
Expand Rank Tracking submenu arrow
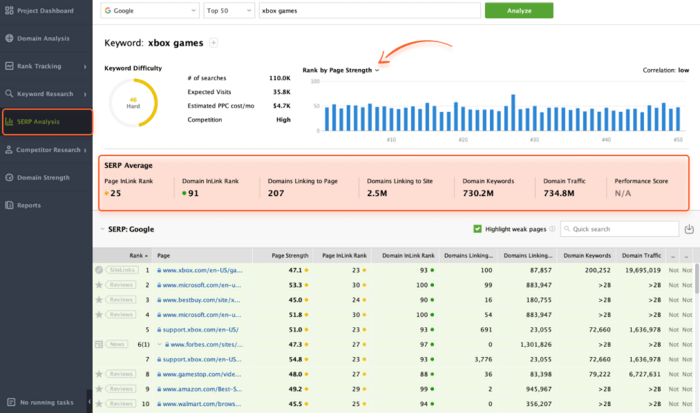(85, 67)
